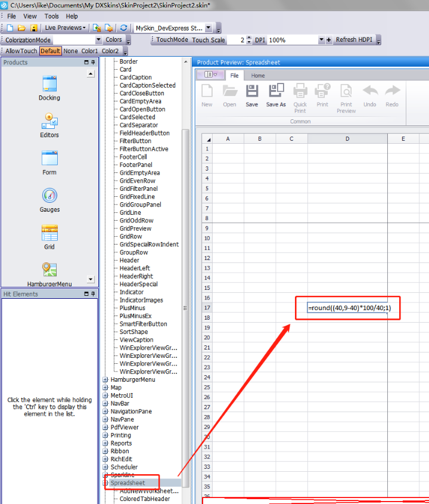Open the File menu

tap(11, 16)
